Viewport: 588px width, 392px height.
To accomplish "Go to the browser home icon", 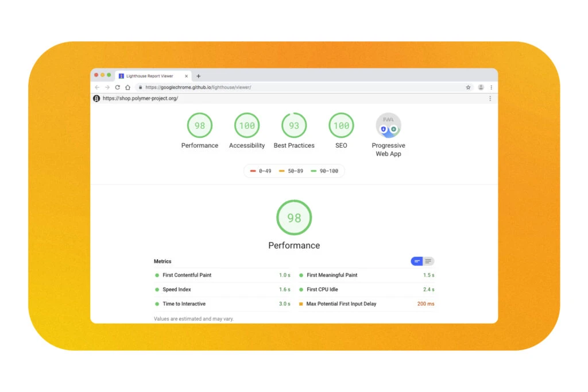I will point(128,87).
